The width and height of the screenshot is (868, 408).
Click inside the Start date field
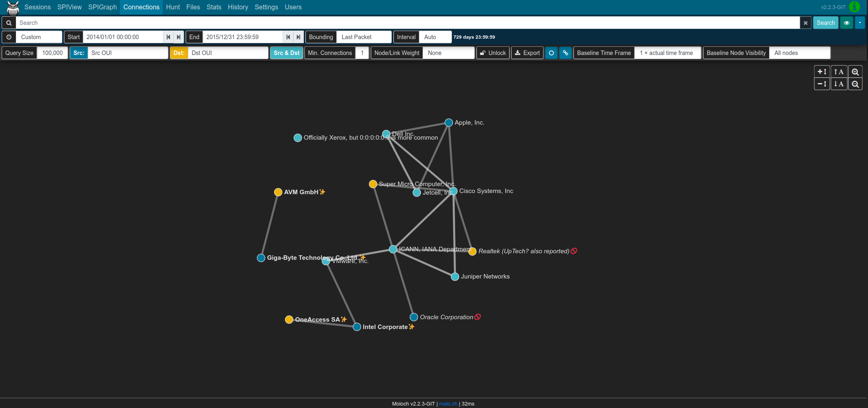coord(122,37)
